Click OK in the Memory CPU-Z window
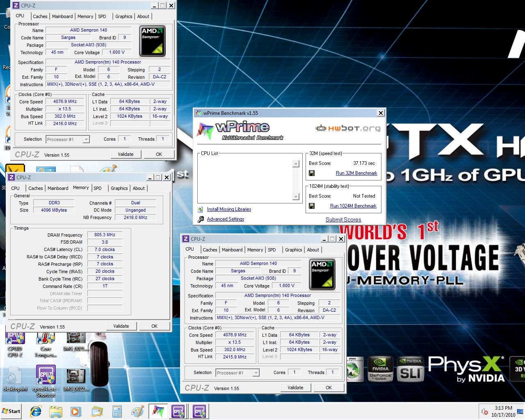 pyautogui.click(x=154, y=326)
